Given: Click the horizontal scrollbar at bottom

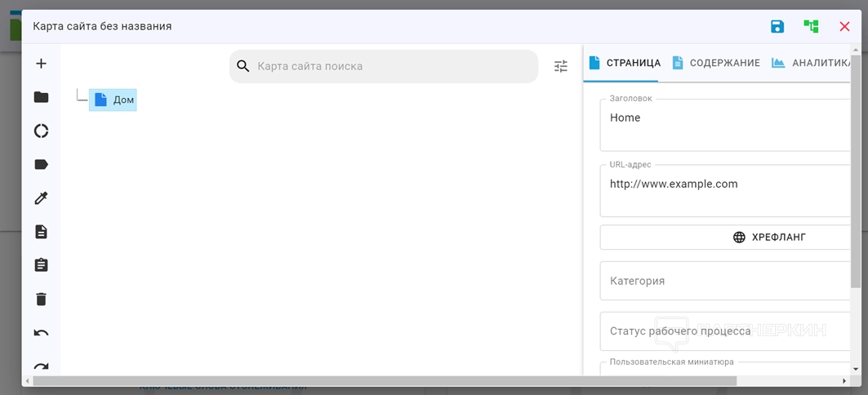Looking at the screenshot, I should click(384, 381).
